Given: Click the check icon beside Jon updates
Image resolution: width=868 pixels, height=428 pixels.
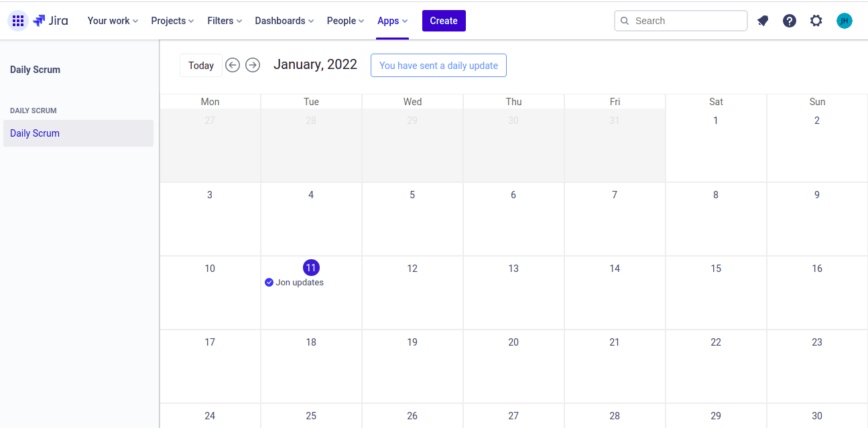Looking at the screenshot, I should click(269, 283).
